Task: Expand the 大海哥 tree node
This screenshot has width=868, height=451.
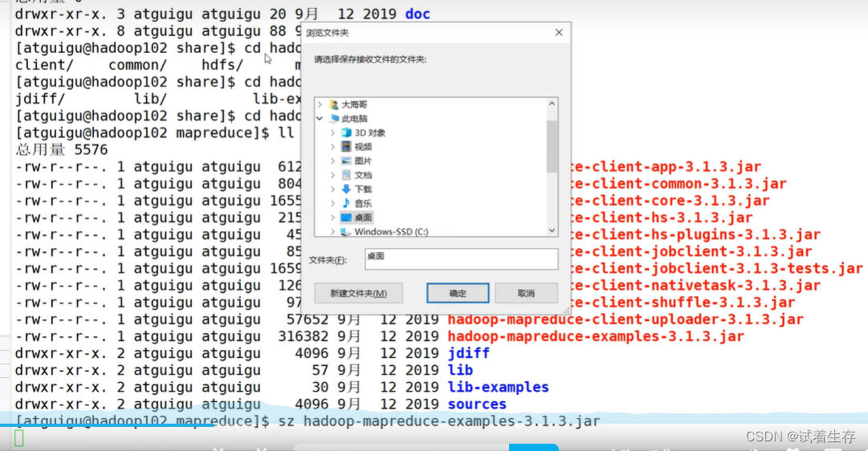Action: [320, 104]
